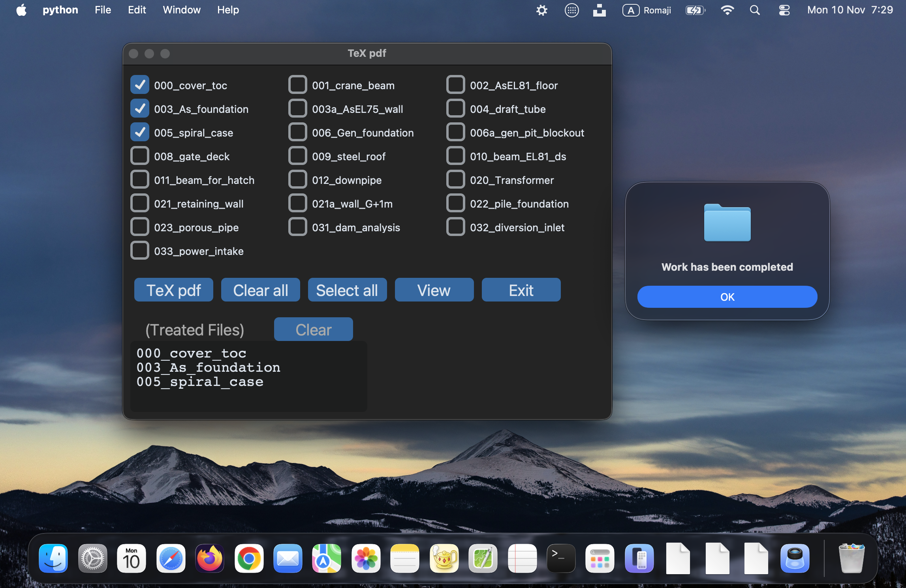Uncheck the 000_cover_toc checkbox
Screen dimensions: 906x588
tap(140, 85)
